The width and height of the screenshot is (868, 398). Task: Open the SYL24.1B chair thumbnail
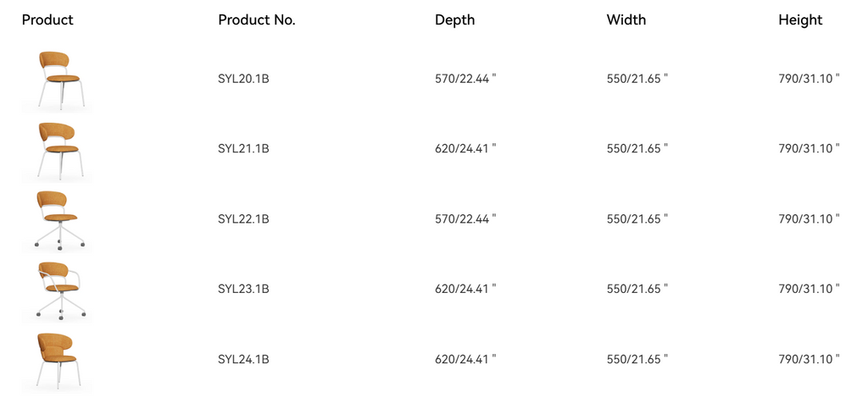tap(58, 359)
